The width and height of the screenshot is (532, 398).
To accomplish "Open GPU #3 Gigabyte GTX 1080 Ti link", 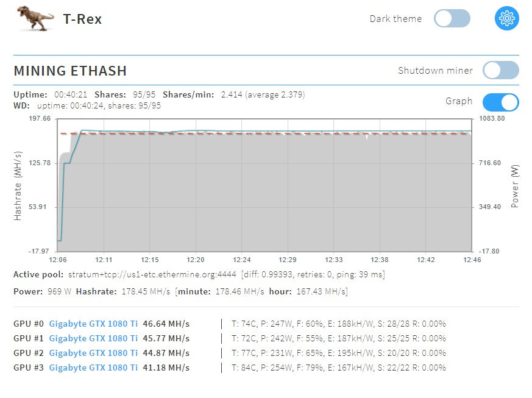I will click(93, 368).
